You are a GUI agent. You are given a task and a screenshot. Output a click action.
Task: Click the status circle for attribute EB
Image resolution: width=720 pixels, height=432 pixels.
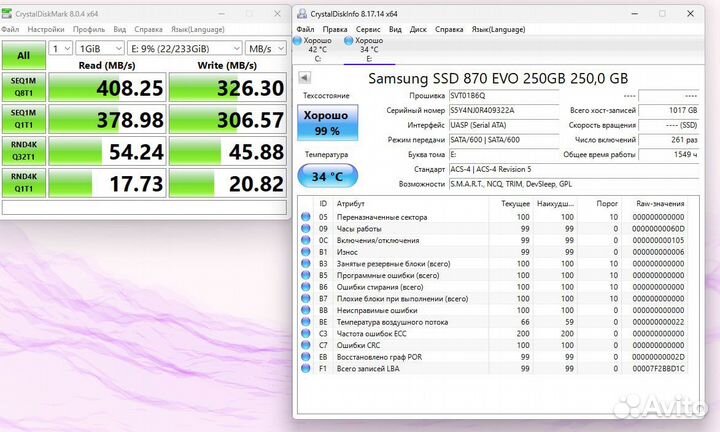click(x=306, y=357)
